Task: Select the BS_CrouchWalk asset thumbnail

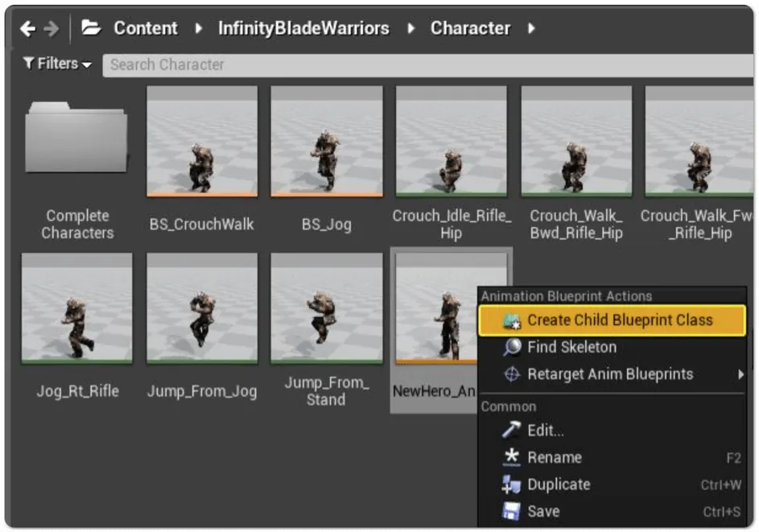Action: 202,142
